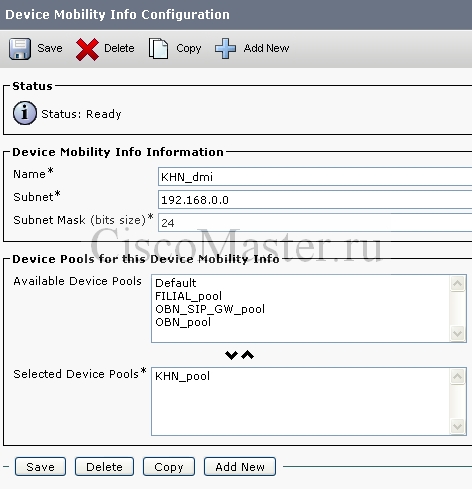Move selected pool down with down arrow
The image size is (472, 489).
coord(231,355)
